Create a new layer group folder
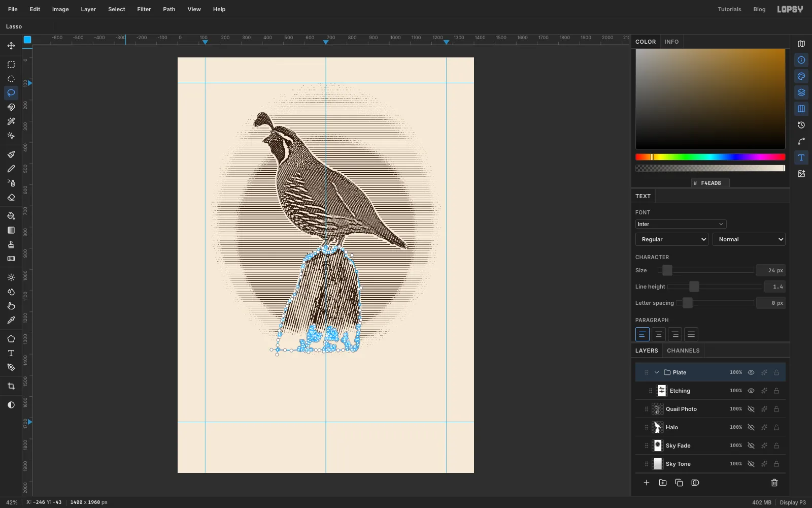This screenshot has width=812, height=508. coord(663,483)
